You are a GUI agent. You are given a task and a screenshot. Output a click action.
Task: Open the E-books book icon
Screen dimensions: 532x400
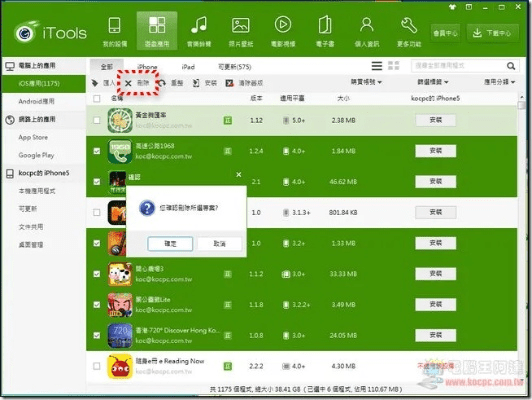pos(325,25)
